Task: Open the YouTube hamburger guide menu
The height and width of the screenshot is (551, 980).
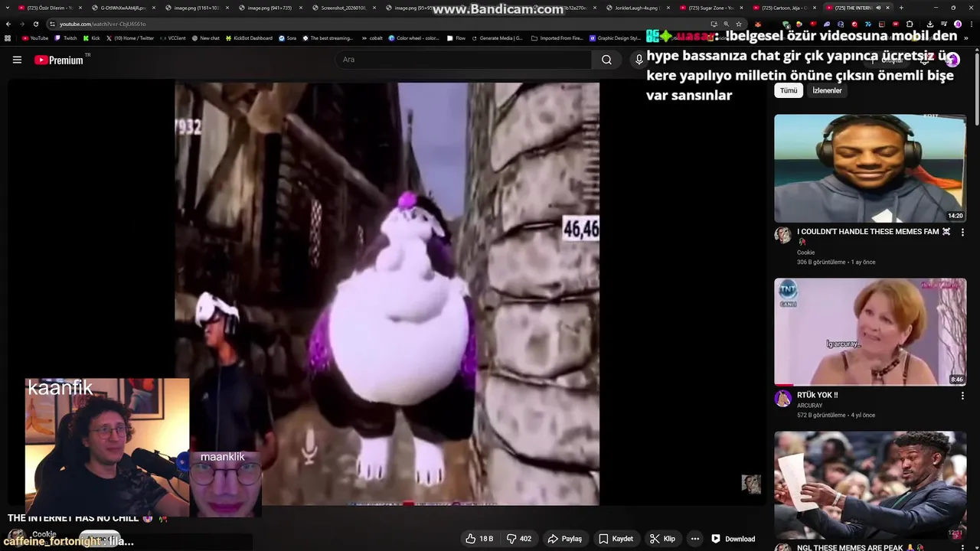Action: pyautogui.click(x=17, y=60)
